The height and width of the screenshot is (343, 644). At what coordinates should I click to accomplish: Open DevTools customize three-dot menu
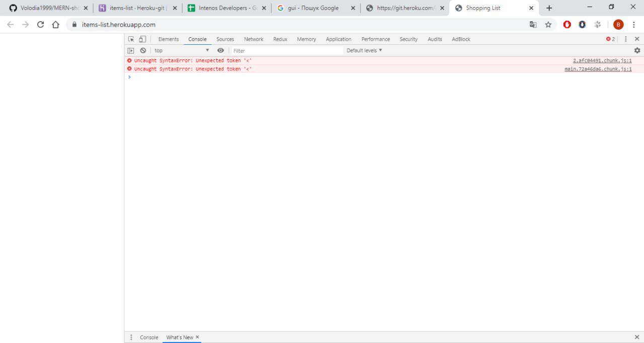tap(626, 39)
